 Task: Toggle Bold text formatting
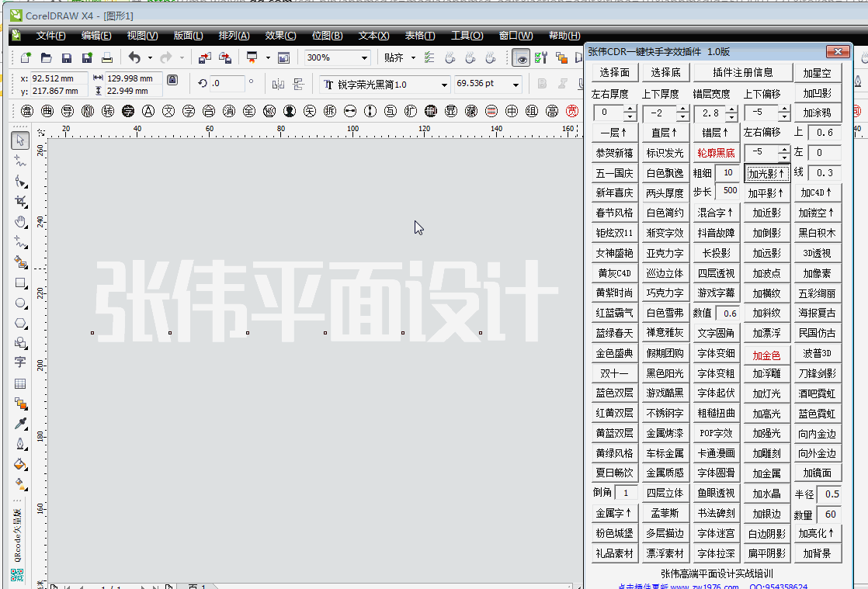click(542, 84)
